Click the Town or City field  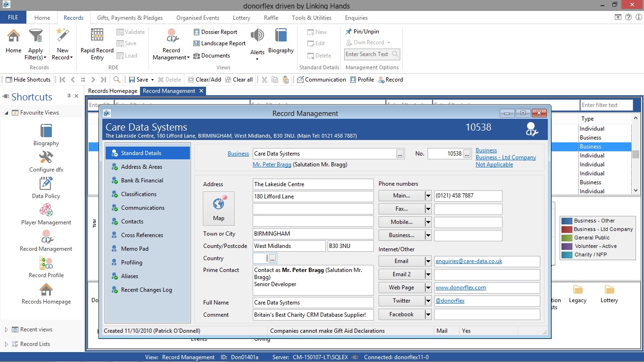coord(313,234)
